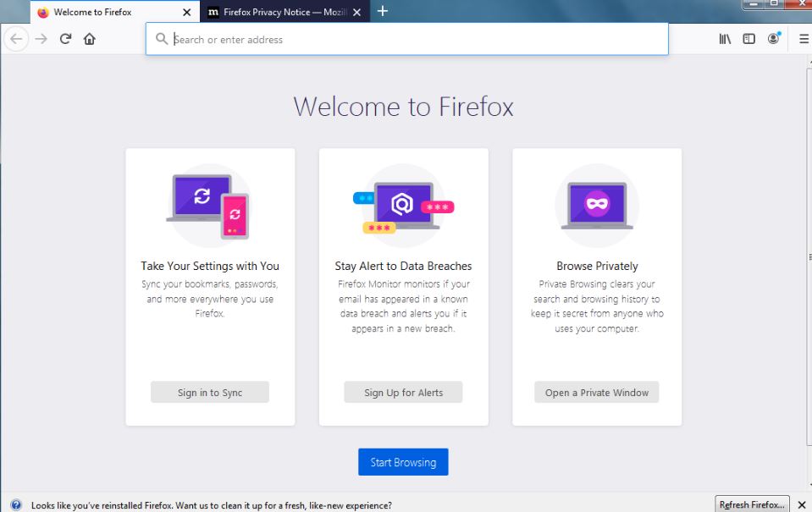The height and width of the screenshot is (512, 812).
Task: Dismiss the reinstalled Firefox notification bar
Action: pyautogui.click(x=802, y=504)
